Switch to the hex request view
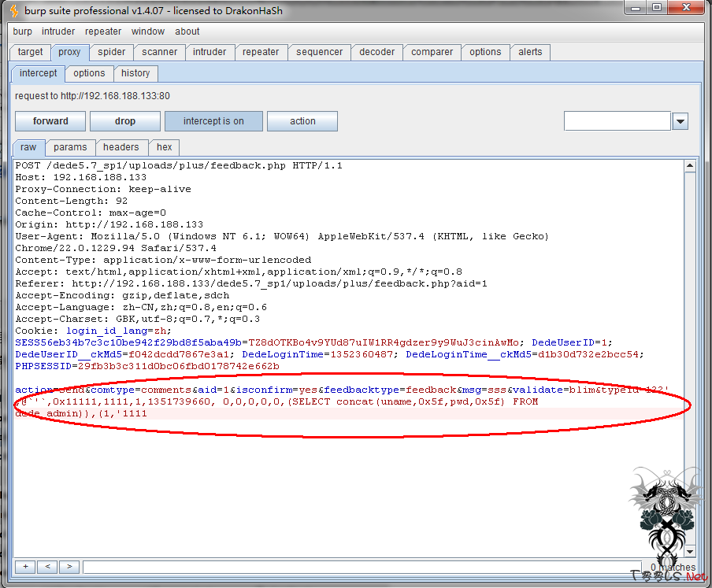 pyautogui.click(x=165, y=147)
